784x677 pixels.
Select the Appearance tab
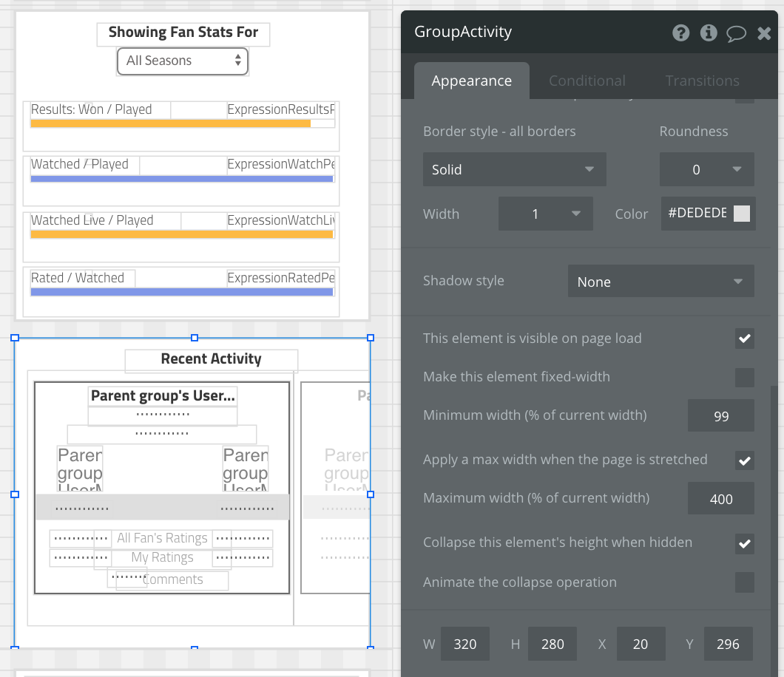click(471, 81)
